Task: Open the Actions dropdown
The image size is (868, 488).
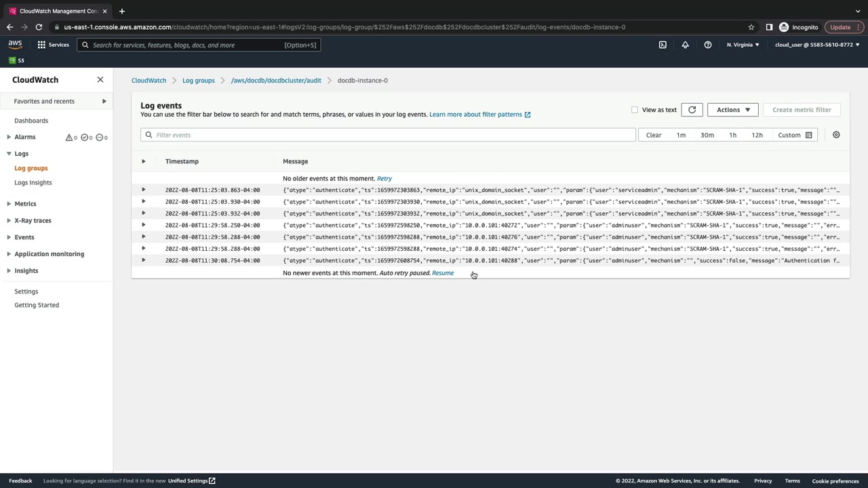Action: click(x=733, y=110)
